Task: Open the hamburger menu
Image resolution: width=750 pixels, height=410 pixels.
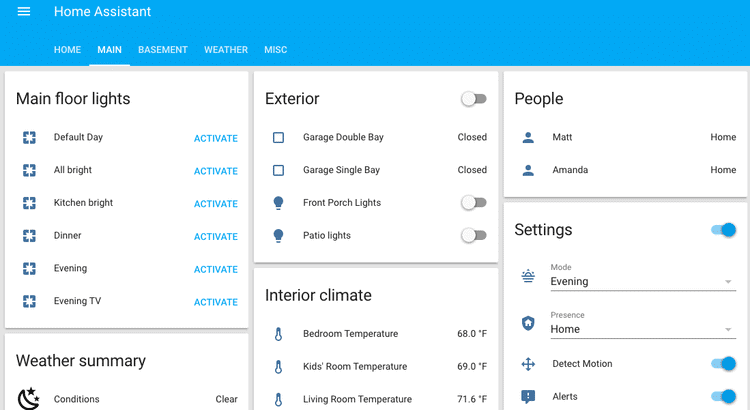Action: tap(24, 11)
